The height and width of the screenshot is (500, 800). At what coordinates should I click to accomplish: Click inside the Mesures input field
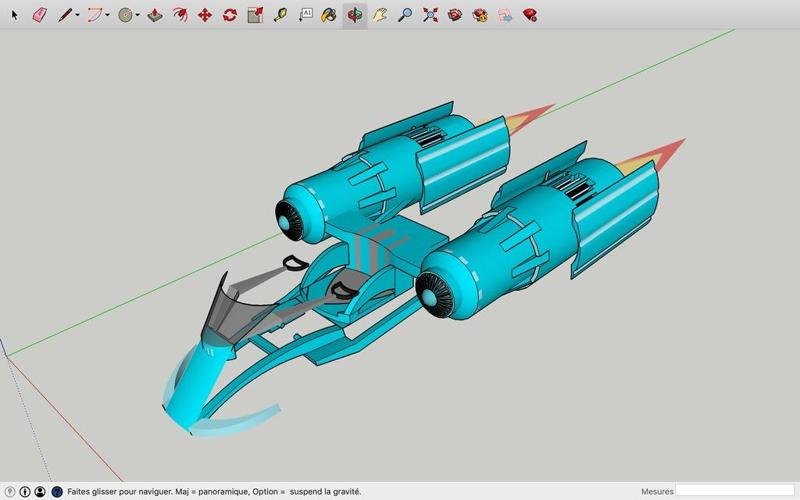pyautogui.click(x=735, y=492)
